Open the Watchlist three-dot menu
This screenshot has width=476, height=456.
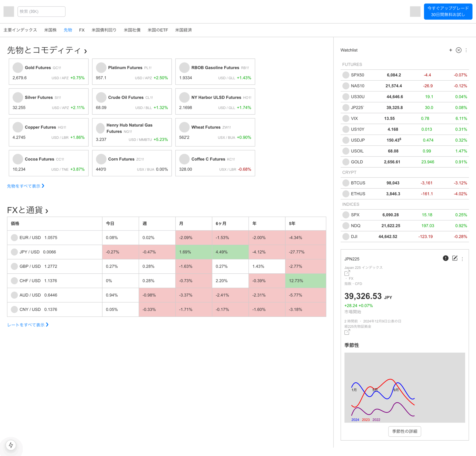click(466, 50)
